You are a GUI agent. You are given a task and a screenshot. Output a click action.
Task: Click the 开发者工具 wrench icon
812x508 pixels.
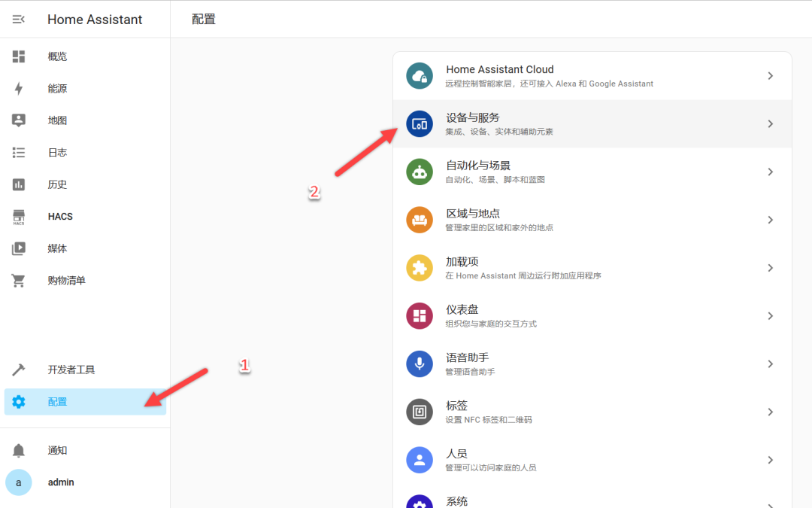(18, 369)
